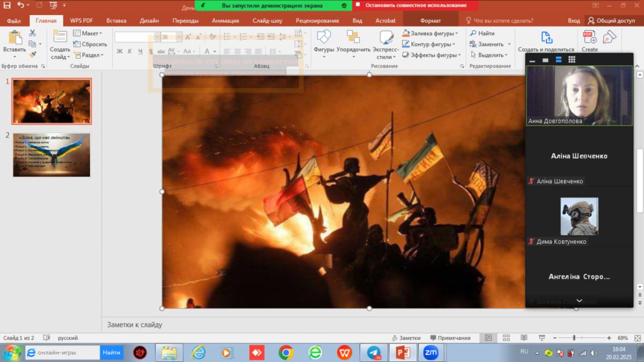Open Layout (Макет) dropdown
644x362 pixels.
click(87, 33)
